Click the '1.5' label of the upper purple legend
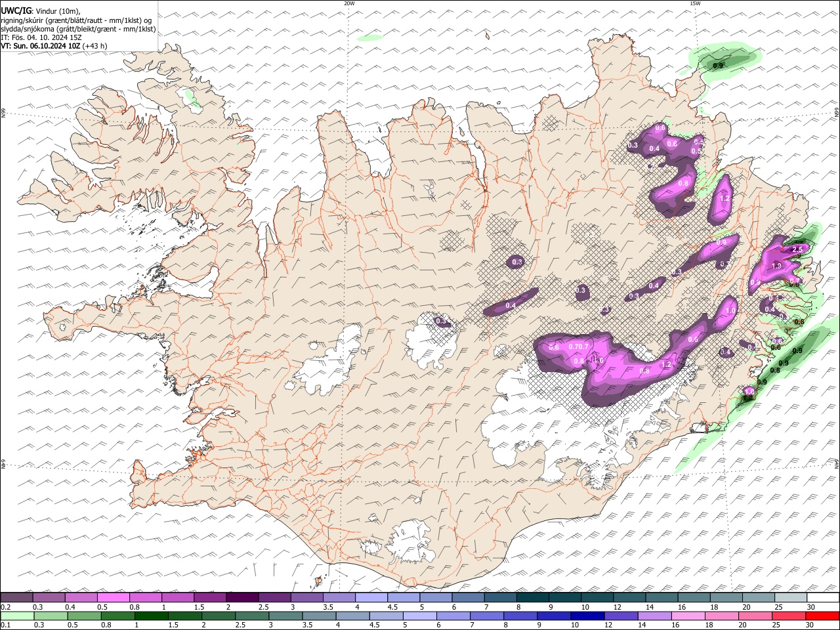The image size is (840, 630). point(198,607)
